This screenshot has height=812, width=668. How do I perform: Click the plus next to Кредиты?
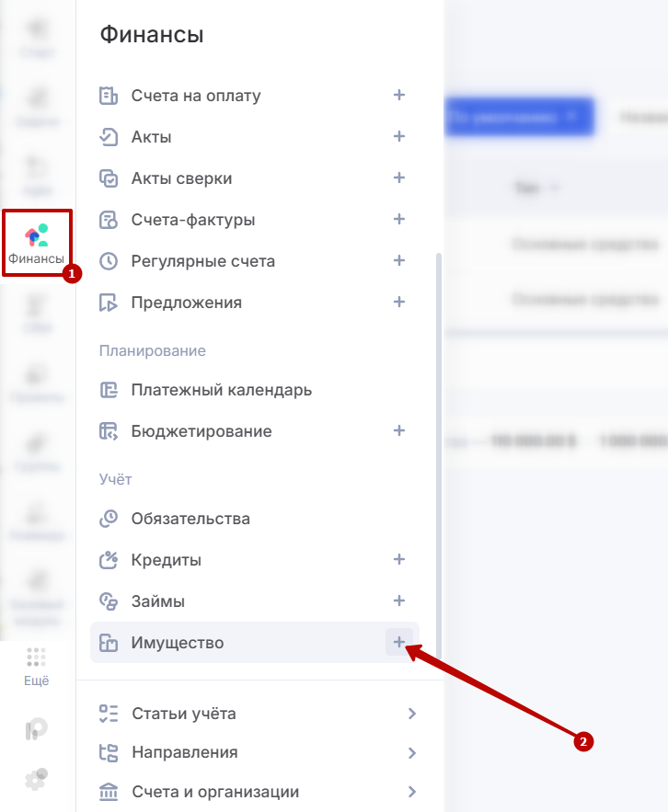click(x=399, y=559)
